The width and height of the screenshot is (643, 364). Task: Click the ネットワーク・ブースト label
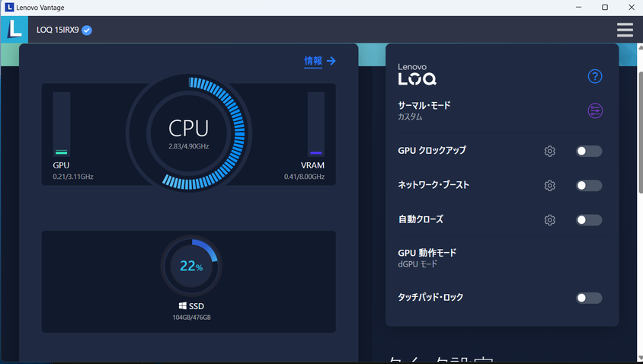433,185
